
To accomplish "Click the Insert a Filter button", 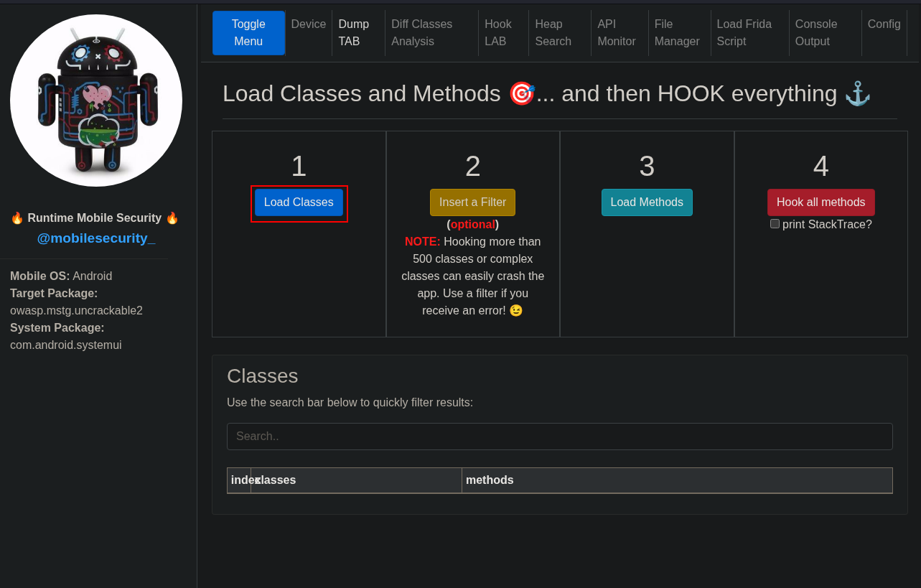I will click(x=472, y=202).
